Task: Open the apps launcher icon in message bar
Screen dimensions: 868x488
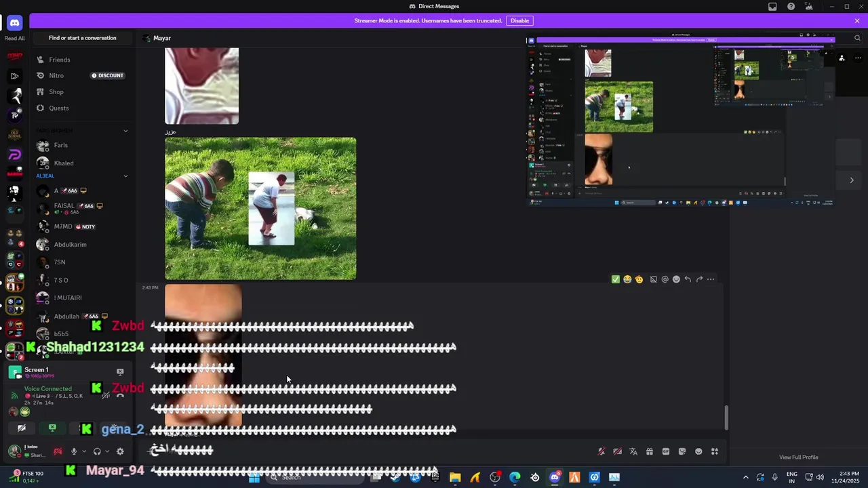Action: pyautogui.click(x=715, y=451)
